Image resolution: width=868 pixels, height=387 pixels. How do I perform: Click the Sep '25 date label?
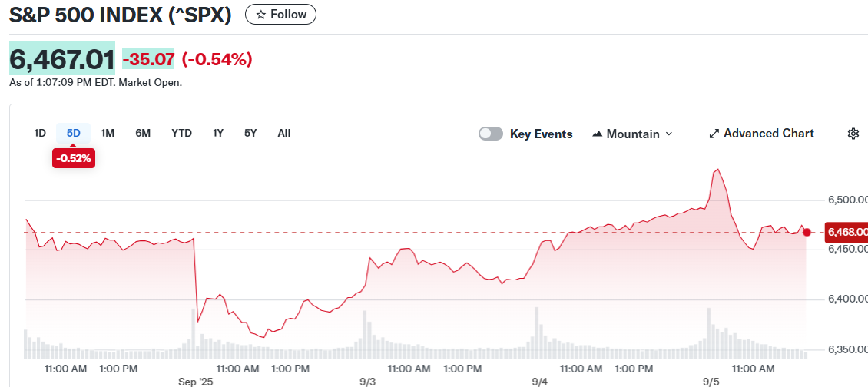click(195, 382)
